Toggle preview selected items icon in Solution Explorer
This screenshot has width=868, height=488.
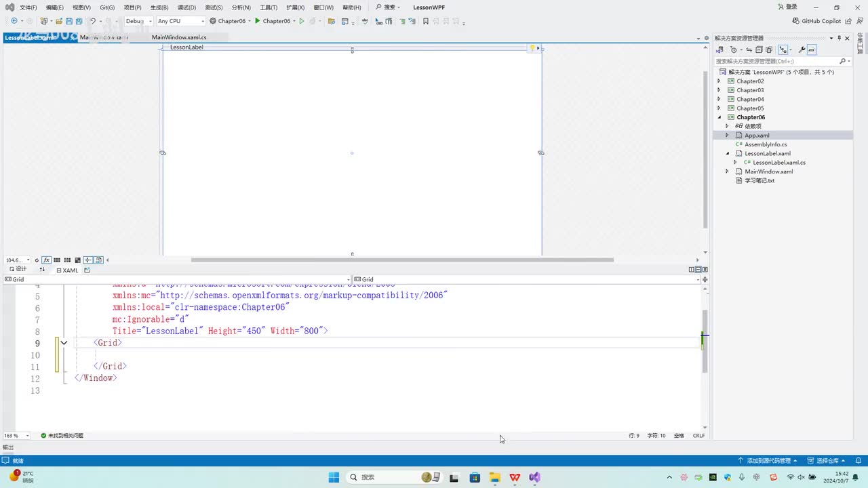coord(812,49)
